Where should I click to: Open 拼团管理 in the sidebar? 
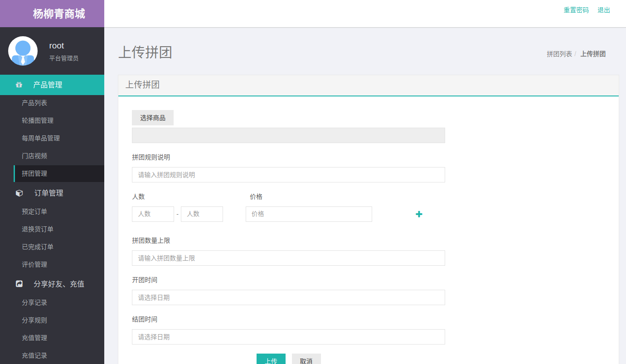34,173
